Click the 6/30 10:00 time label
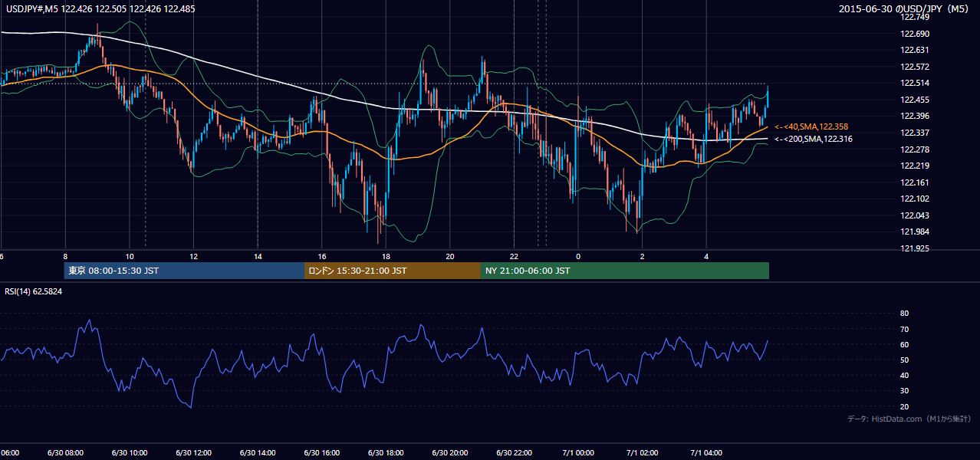Image resolution: width=980 pixels, height=460 pixels. [130, 453]
